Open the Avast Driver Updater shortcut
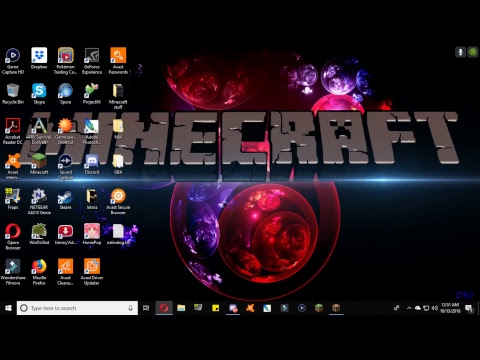Image resolution: width=480 pixels, height=360 pixels. [x=92, y=271]
